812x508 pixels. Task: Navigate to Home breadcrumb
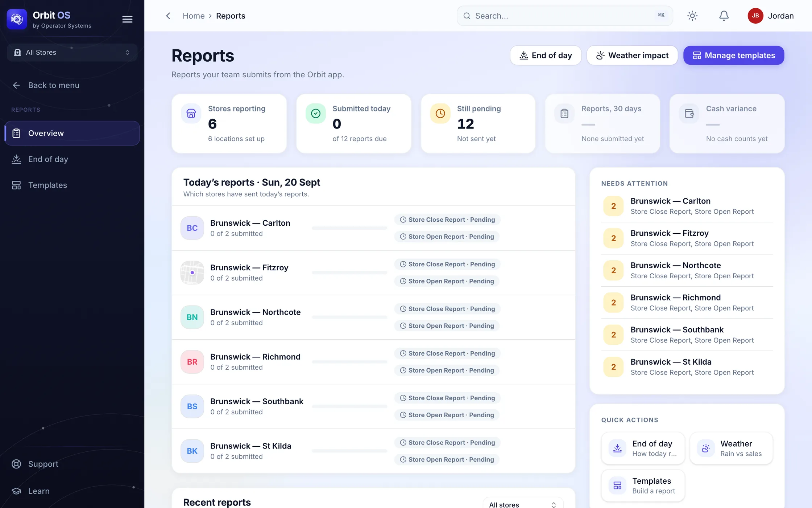tap(194, 16)
